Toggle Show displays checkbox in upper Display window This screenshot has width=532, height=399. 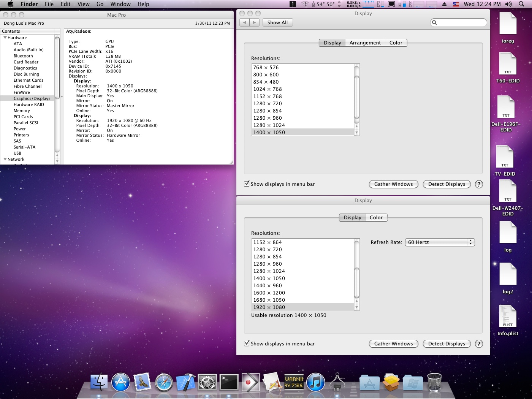(x=247, y=184)
